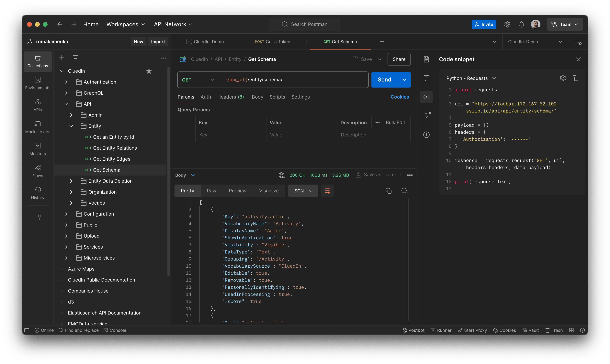Click the Send button
The width and height of the screenshot is (610, 364).
click(x=384, y=79)
